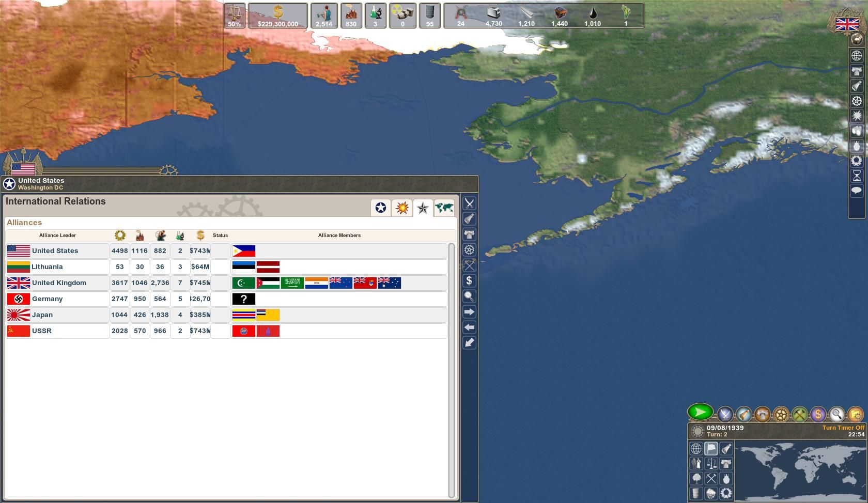Click the magnifying glass in the panel sidebar

pos(469,296)
